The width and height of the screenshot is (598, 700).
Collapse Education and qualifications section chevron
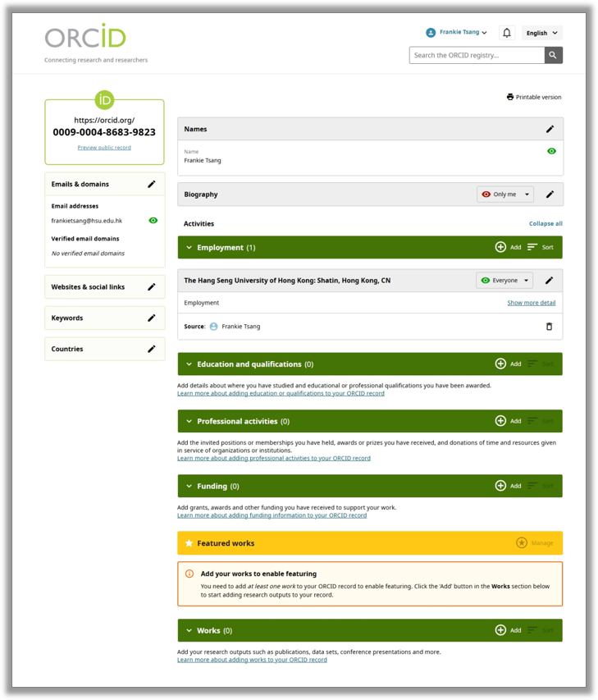189,364
